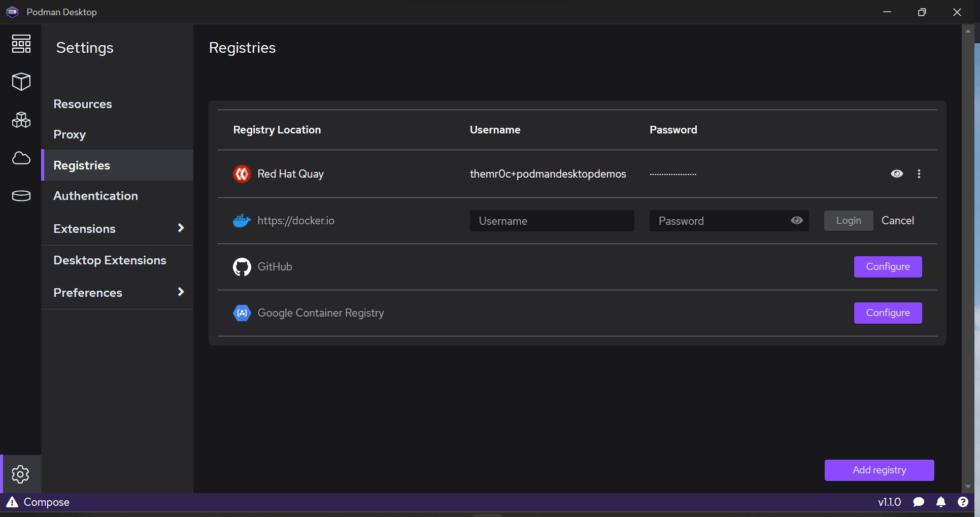
Task: Click the masked Red Hat Quay password dots
Action: [673, 175]
